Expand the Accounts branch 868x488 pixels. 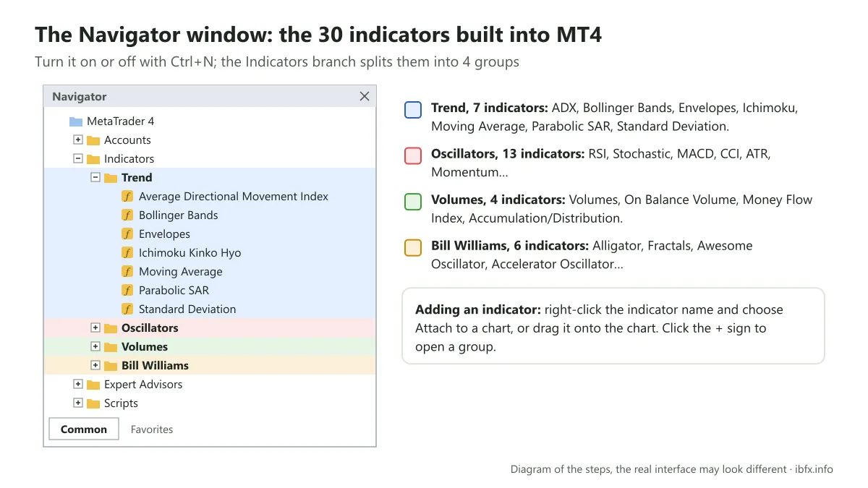78,140
